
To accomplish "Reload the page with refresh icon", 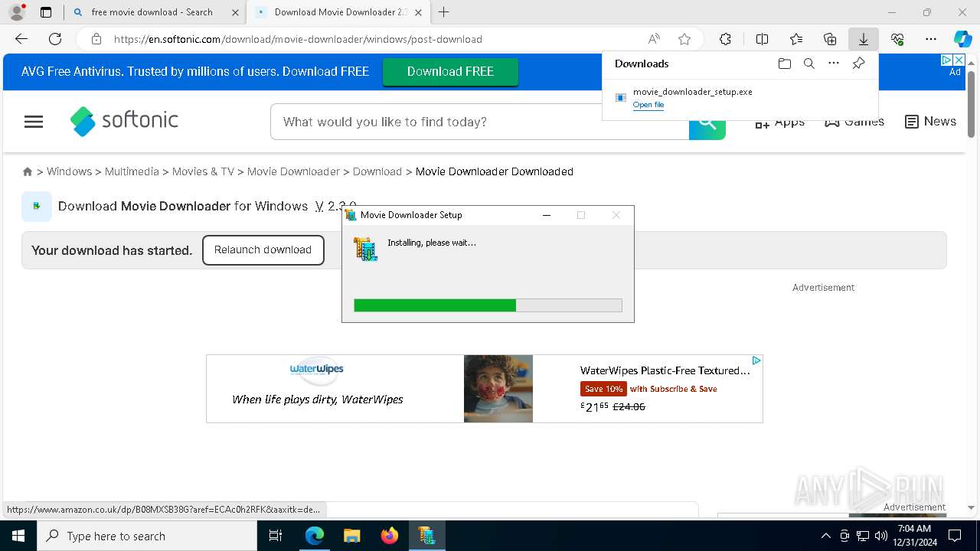I will (55, 39).
